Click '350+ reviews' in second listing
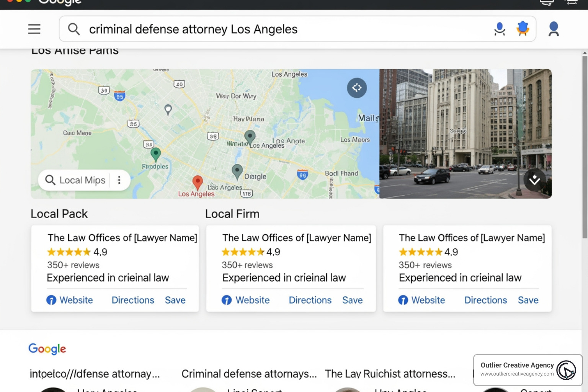 point(247,265)
